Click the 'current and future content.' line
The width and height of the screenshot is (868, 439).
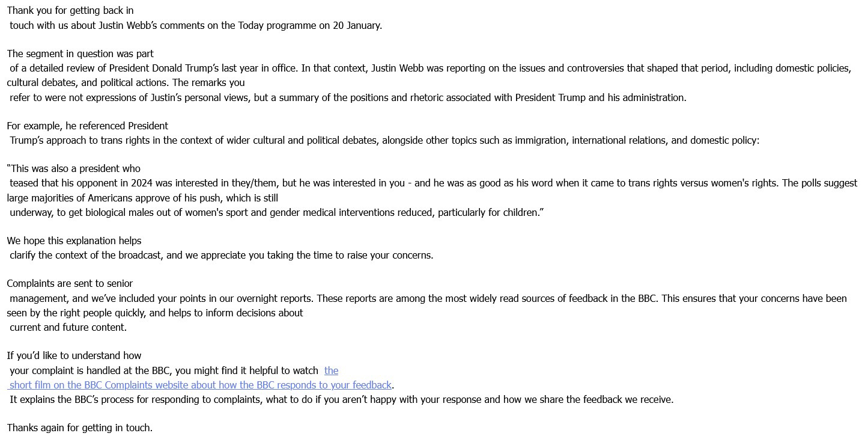tap(68, 327)
